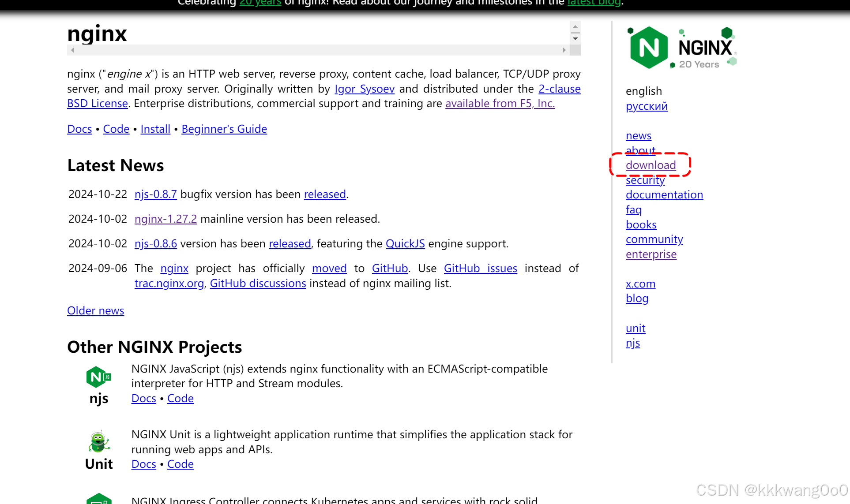This screenshot has height=504, width=850.
Task: Open the security sidebar link
Action: (645, 180)
